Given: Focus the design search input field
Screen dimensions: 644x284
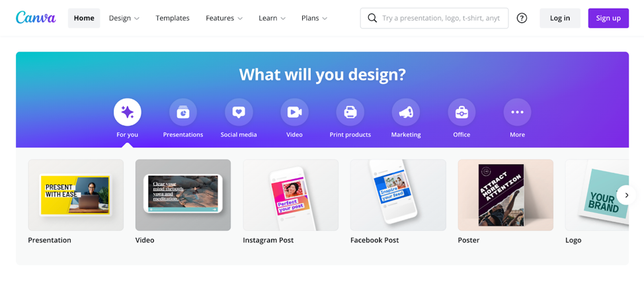Looking at the screenshot, I should coord(434,18).
